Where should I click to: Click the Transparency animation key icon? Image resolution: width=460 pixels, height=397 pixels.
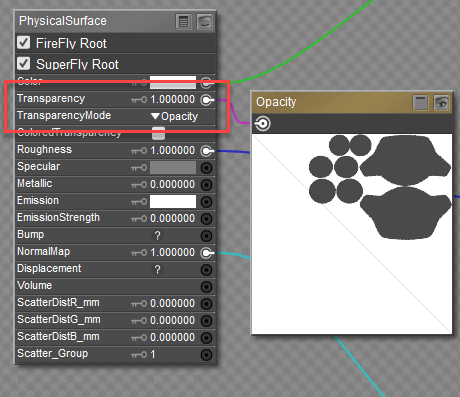[x=139, y=100]
